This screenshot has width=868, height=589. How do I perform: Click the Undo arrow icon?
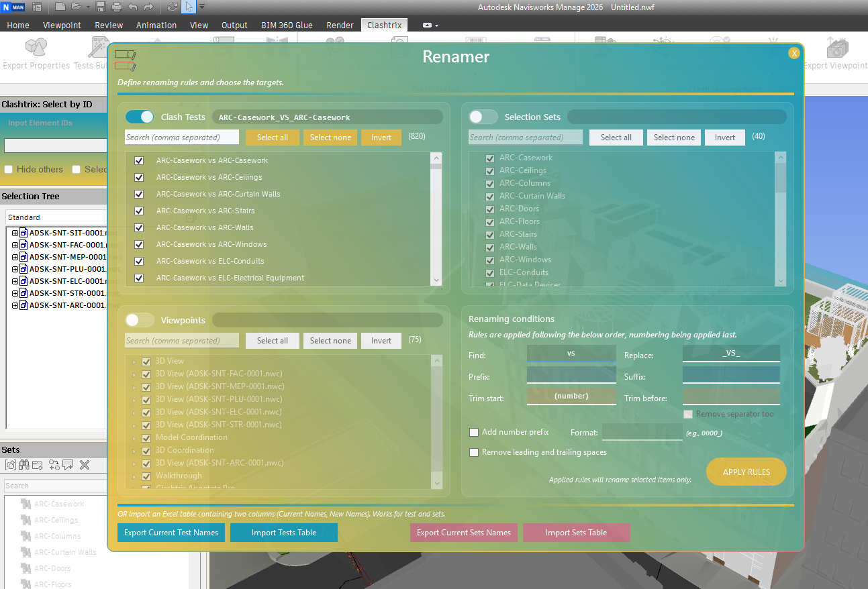pyautogui.click(x=132, y=7)
